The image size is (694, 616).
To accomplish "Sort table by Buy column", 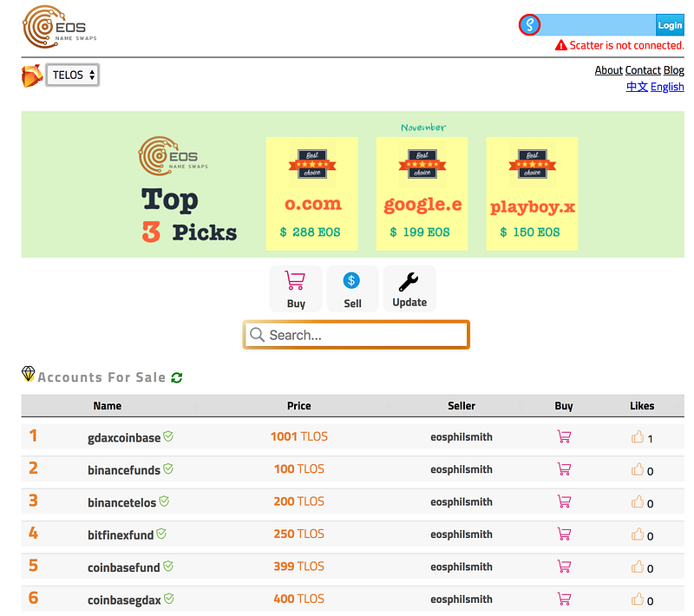I will tap(563, 406).
